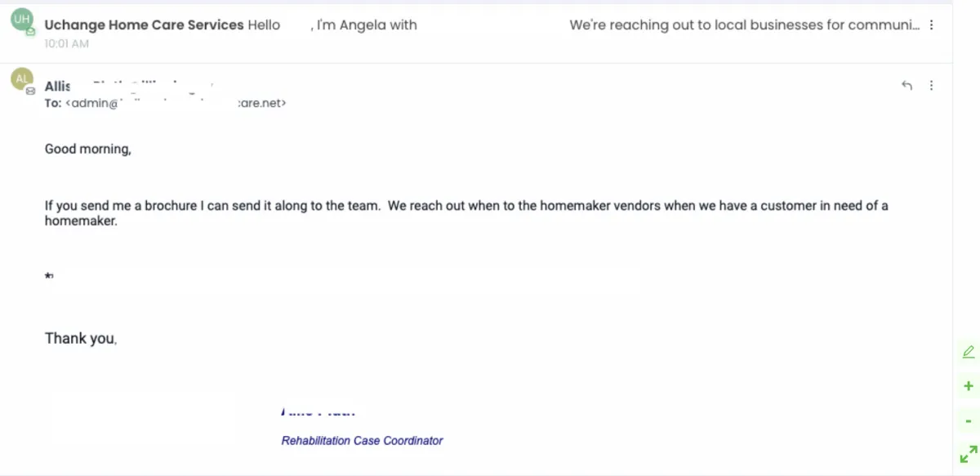Screen dimensions: 980x476
Task: Click the AL sender avatar
Action: (21, 79)
